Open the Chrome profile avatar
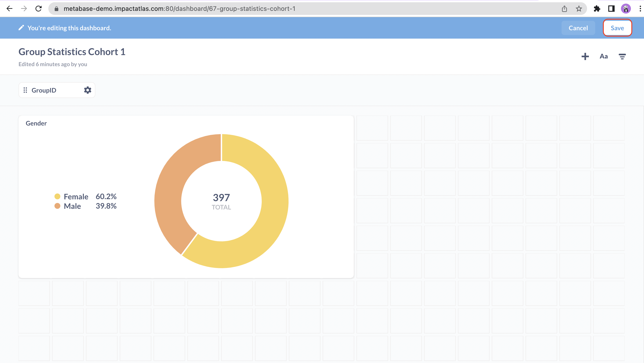644x363 pixels. (626, 9)
